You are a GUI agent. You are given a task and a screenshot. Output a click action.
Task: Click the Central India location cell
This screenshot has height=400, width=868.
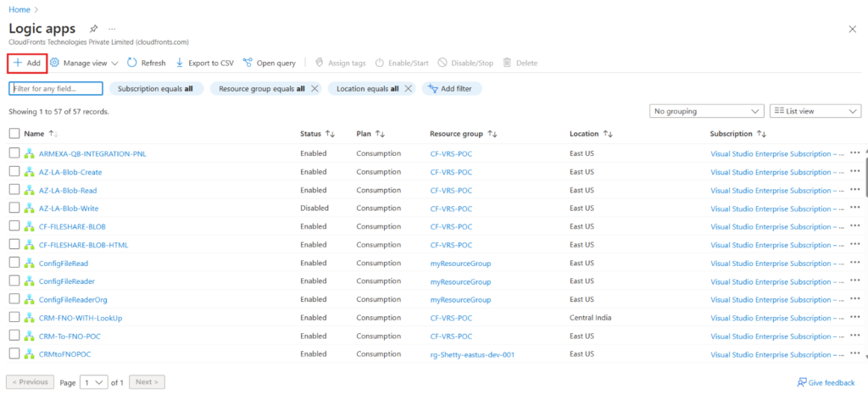point(590,318)
